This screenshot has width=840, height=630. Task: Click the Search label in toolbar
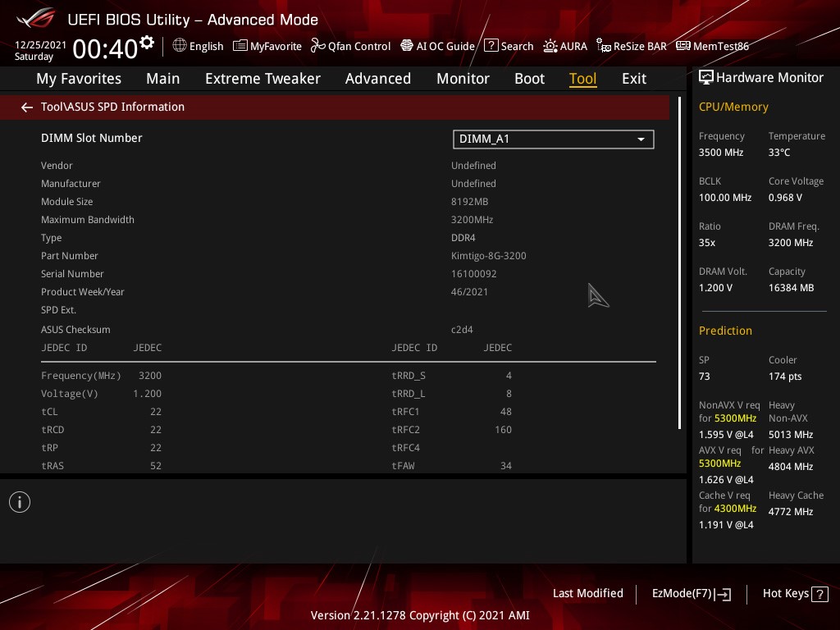pyautogui.click(x=517, y=47)
